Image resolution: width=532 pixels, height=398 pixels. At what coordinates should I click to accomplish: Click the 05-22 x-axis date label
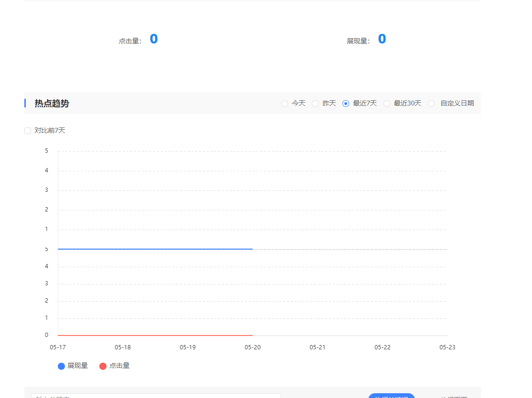(x=383, y=347)
